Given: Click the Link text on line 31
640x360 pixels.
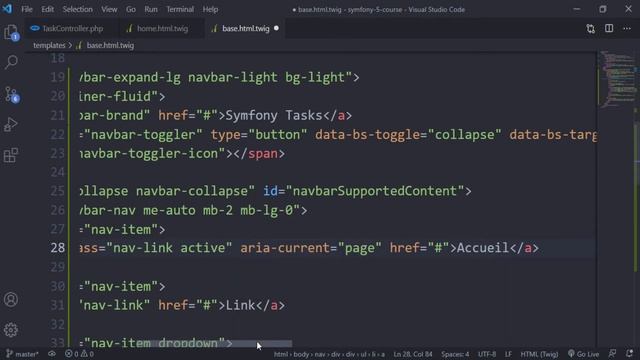Looking at the screenshot, I should [x=240, y=305].
